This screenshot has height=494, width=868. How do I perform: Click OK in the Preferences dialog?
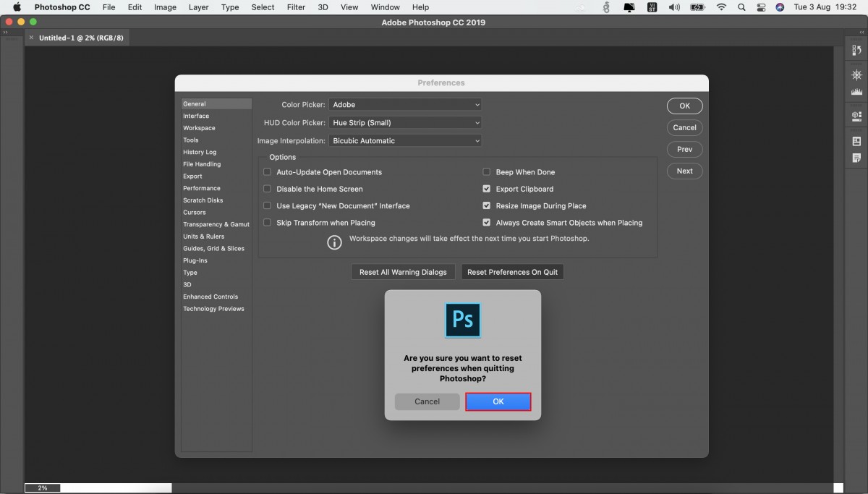[x=685, y=106]
